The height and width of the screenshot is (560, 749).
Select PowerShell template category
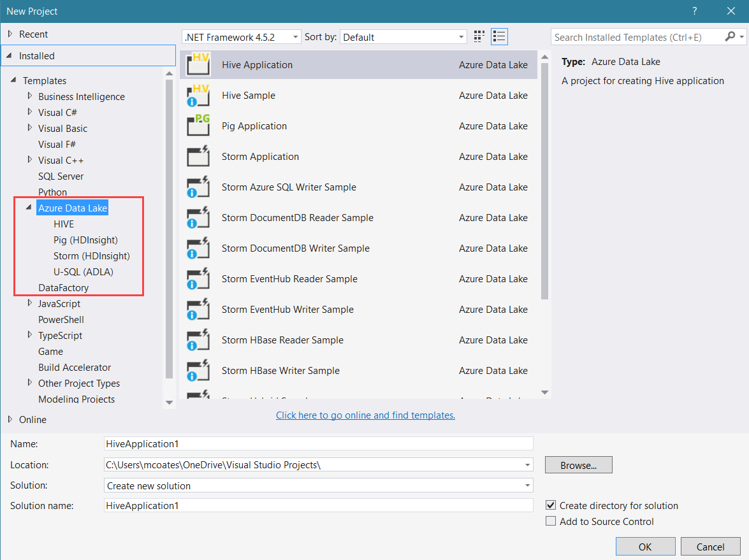(61, 319)
